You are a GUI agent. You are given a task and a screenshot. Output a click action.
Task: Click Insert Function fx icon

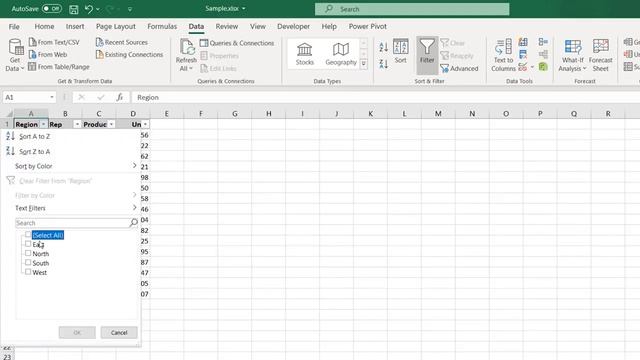(120, 97)
